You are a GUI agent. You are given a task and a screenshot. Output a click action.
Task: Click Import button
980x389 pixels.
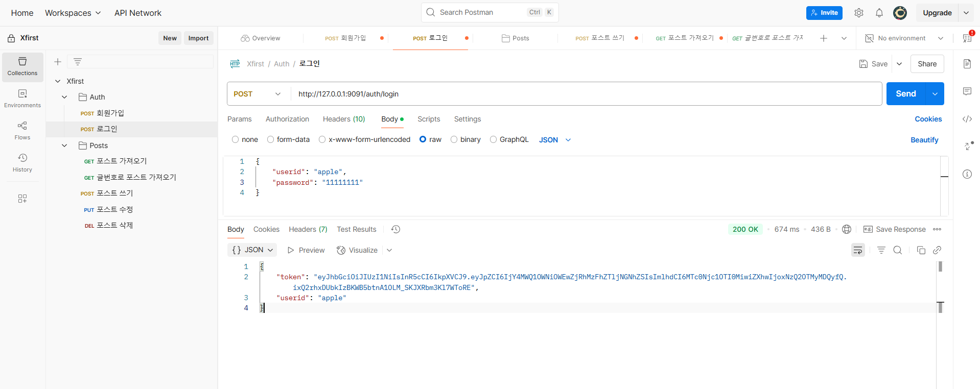[x=198, y=38]
